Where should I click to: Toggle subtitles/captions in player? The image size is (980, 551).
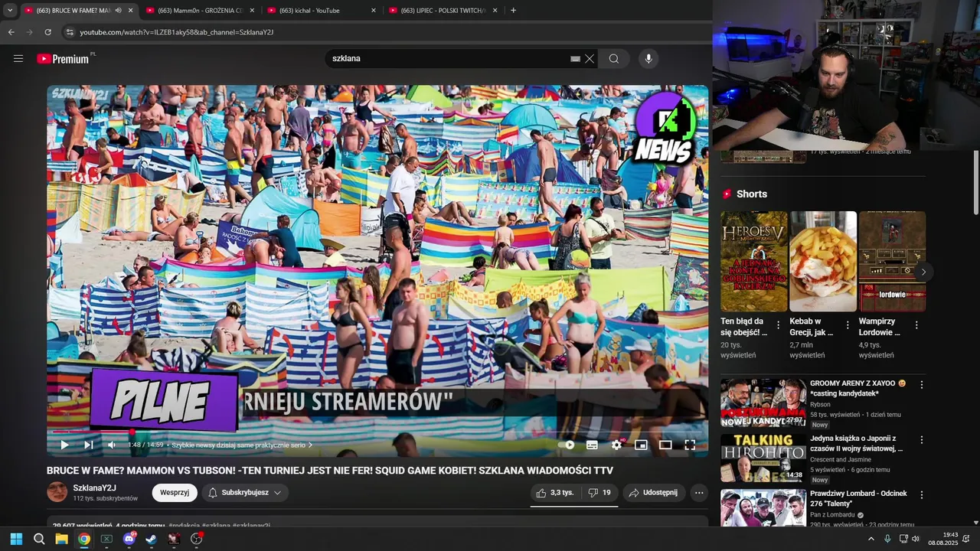pyautogui.click(x=592, y=445)
